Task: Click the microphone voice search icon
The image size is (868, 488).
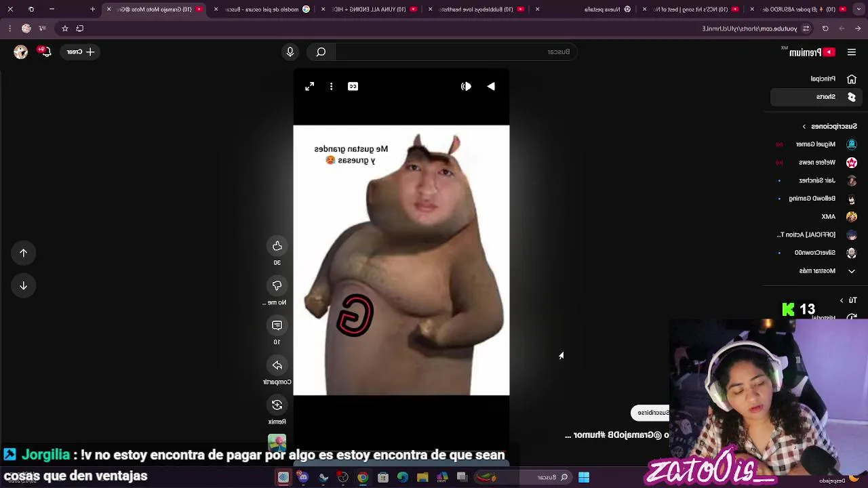Action: pyautogui.click(x=290, y=52)
